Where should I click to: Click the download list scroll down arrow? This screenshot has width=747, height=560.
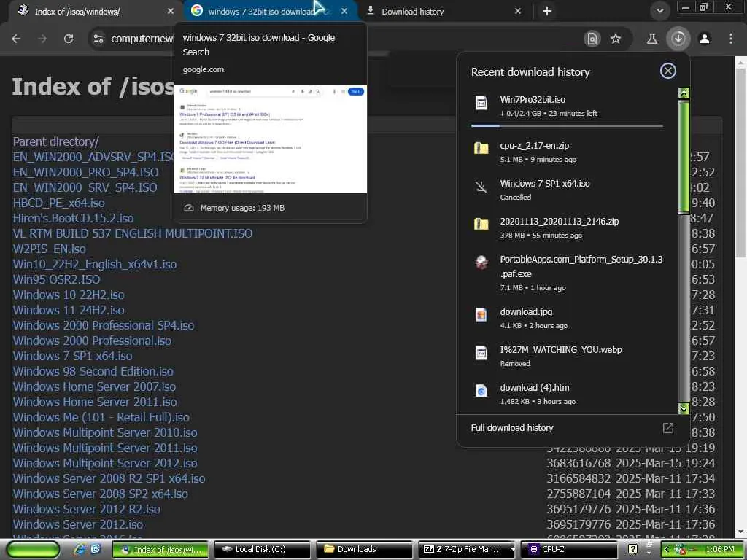(x=684, y=408)
